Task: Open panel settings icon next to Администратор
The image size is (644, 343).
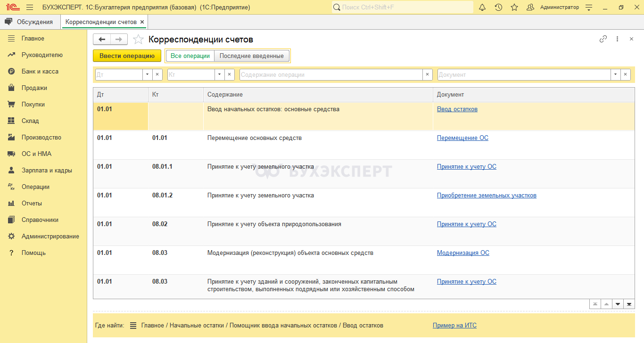Action: (588, 7)
